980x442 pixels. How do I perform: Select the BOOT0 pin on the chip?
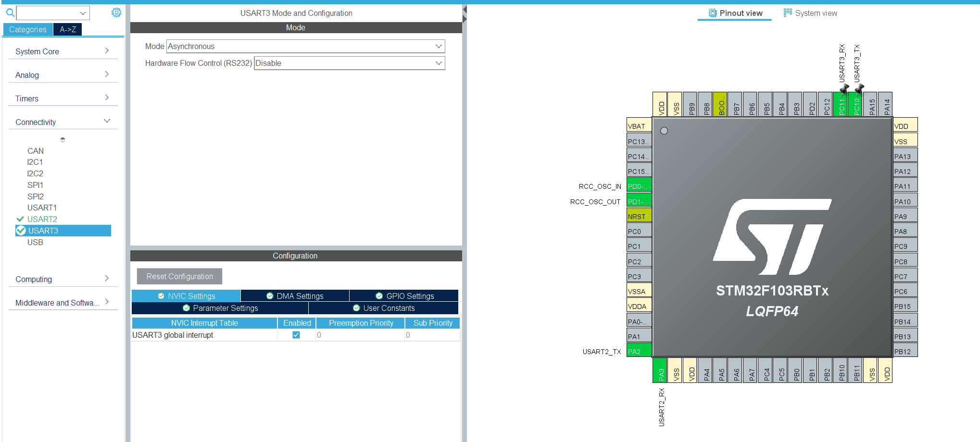tap(720, 104)
